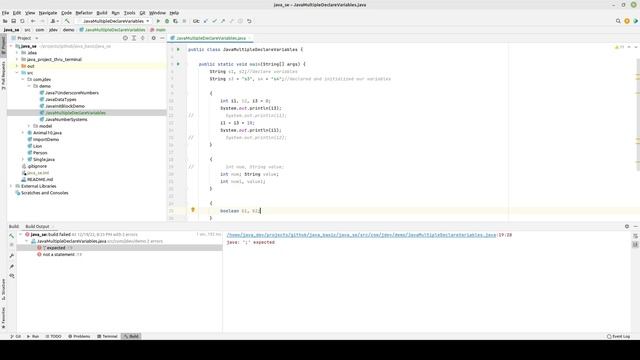Click Rebuild hammer icon in Build panel

[x=11, y=236]
